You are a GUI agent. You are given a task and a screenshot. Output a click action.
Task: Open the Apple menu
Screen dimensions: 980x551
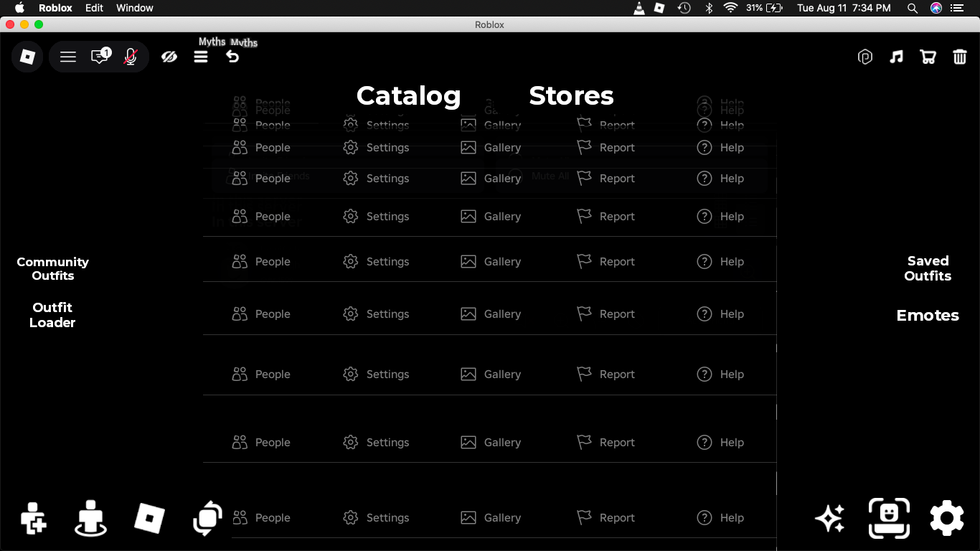pyautogui.click(x=19, y=8)
